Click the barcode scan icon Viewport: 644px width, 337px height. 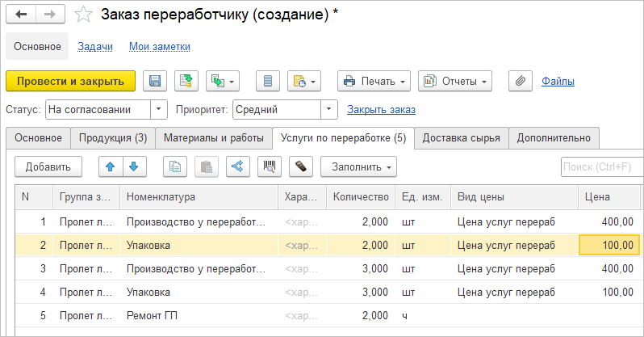click(269, 167)
